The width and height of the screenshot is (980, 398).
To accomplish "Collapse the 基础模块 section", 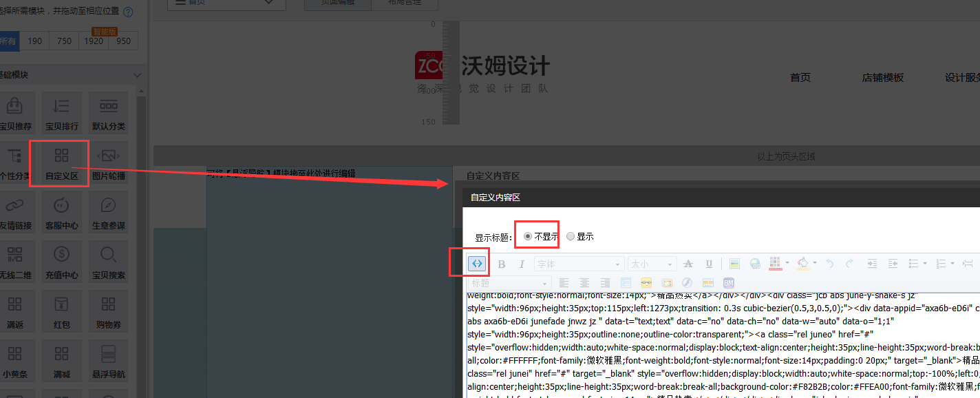I will (137, 75).
